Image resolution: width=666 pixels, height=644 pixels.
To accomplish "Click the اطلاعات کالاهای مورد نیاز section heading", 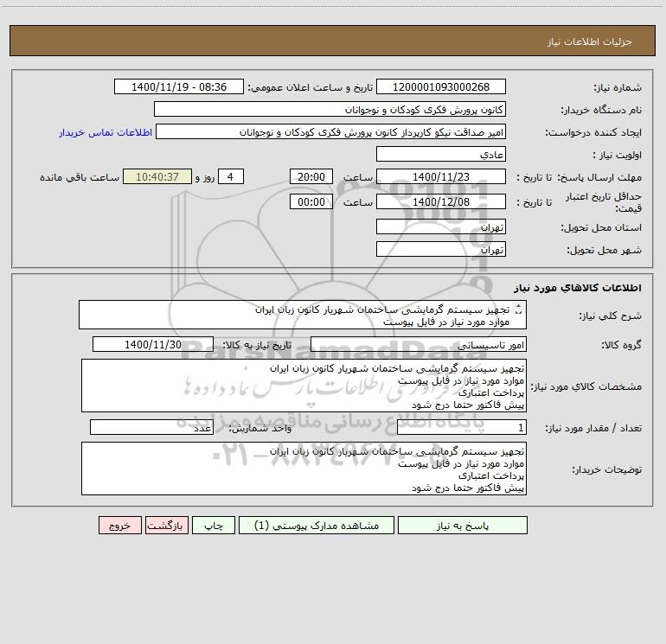I will click(578, 287).
